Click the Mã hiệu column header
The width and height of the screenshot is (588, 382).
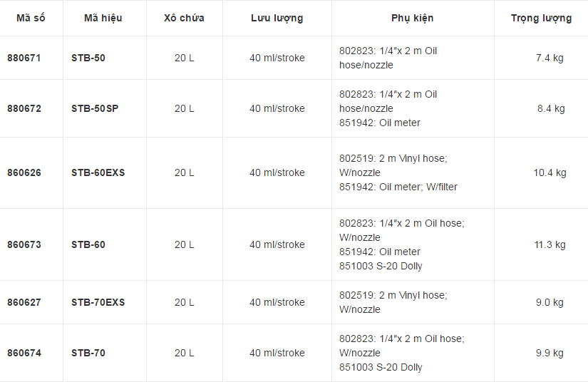103,18
